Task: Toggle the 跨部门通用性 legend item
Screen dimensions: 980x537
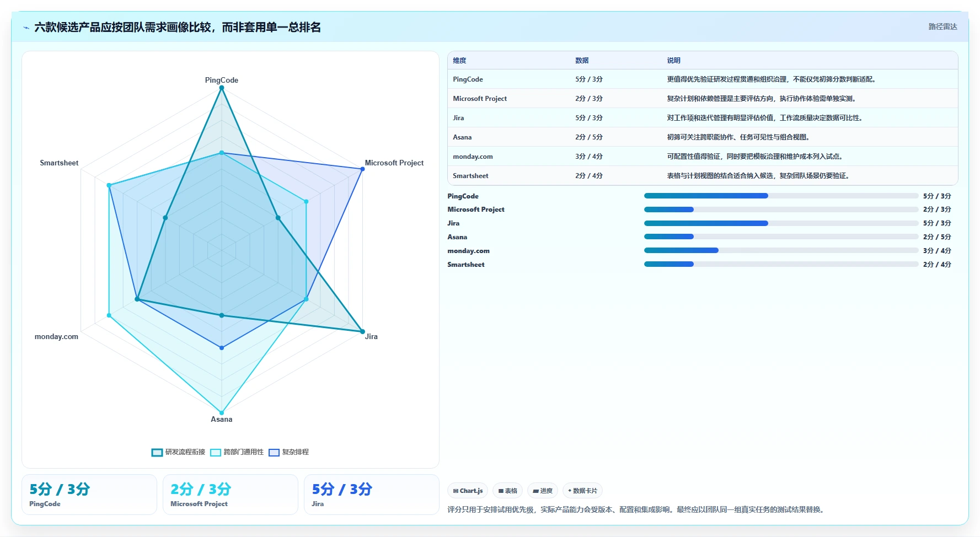Action: point(237,452)
